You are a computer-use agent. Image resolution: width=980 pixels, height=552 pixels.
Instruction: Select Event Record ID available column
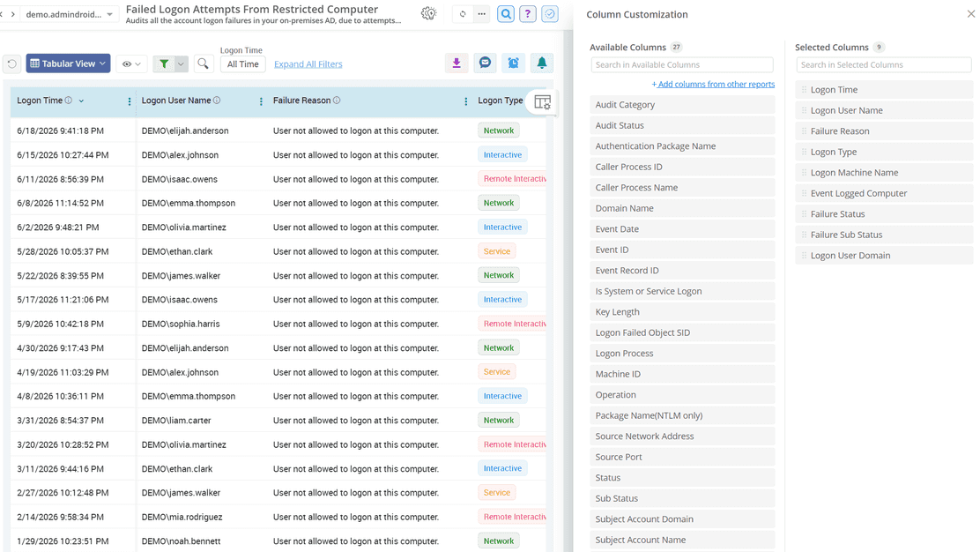point(682,270)
